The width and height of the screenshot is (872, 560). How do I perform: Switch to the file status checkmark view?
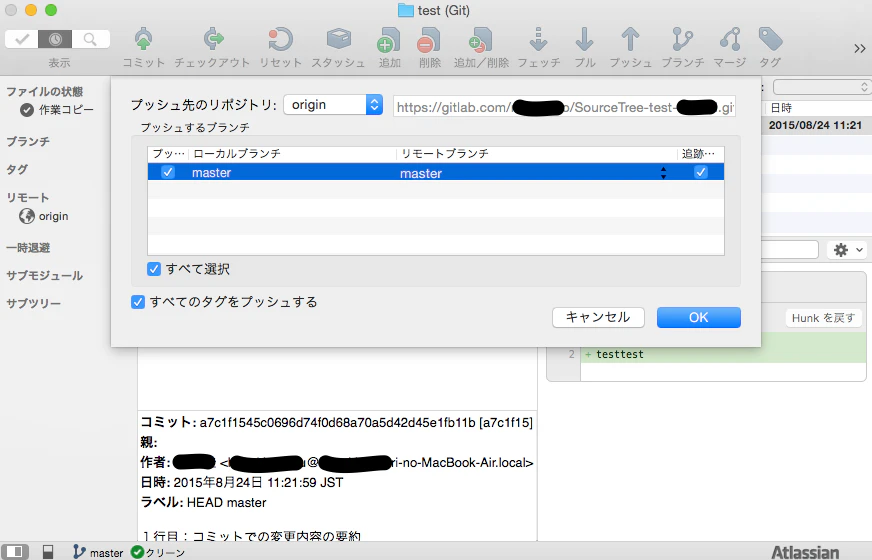pos(22,39)
